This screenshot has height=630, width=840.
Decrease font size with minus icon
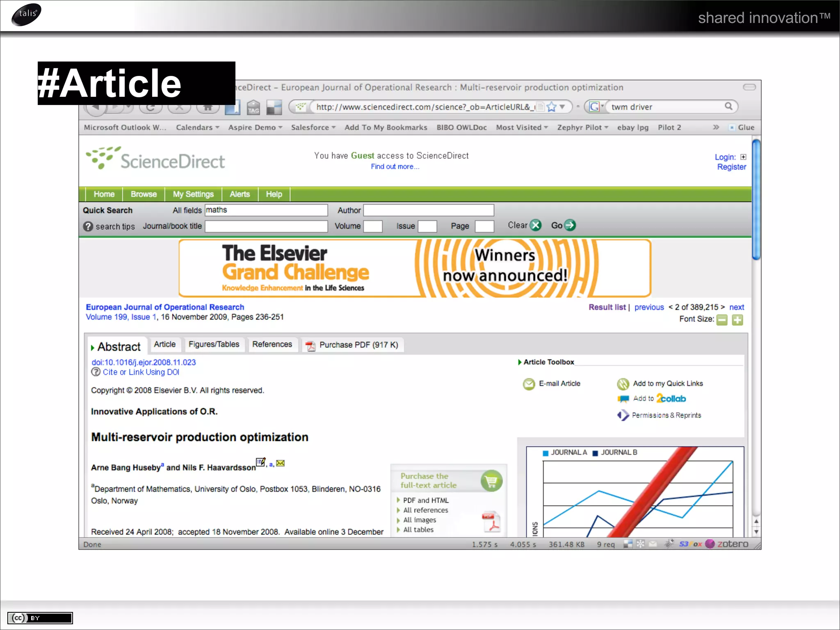coord(722,320)
